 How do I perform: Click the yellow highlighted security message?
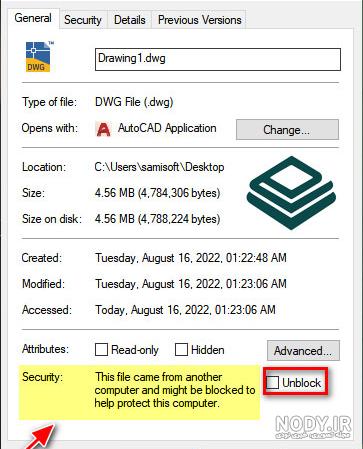(x=139, y=392)
